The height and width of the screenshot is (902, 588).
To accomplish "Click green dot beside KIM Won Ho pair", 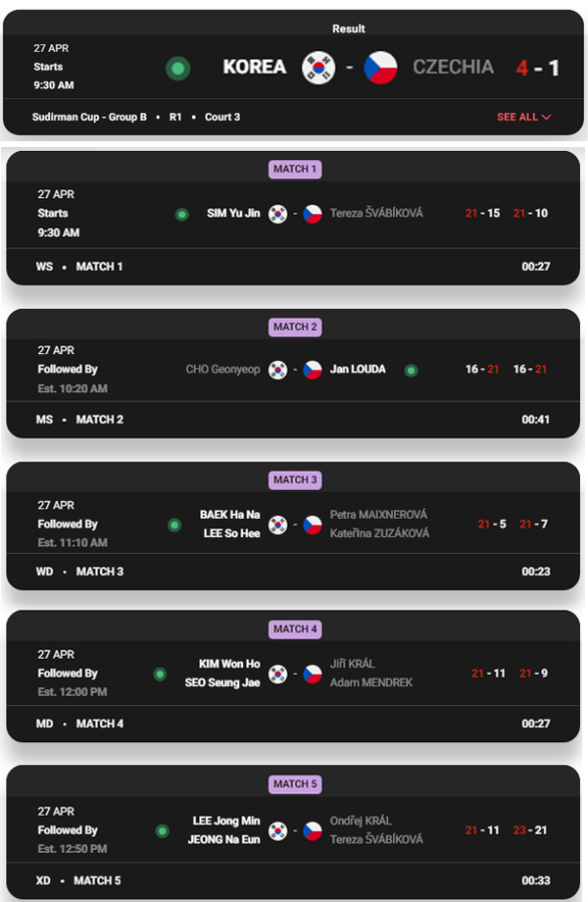I will click(161, 675).
